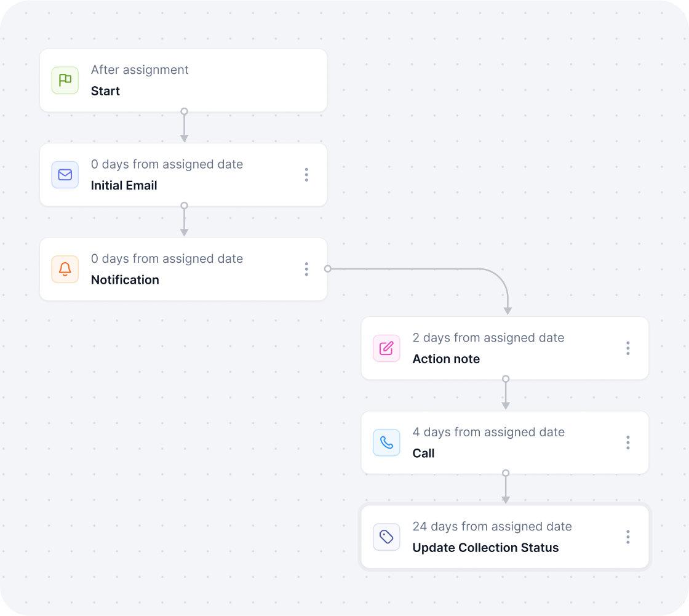Viewport: 689px width, 616px height.
Task: Click the pink pencil Action note icon
Action: [x=387, y=348]
